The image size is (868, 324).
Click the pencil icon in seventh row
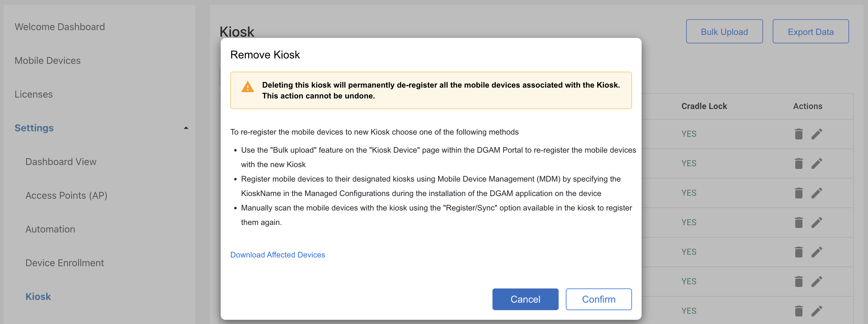pyautogui.click(x=817, y=311)
